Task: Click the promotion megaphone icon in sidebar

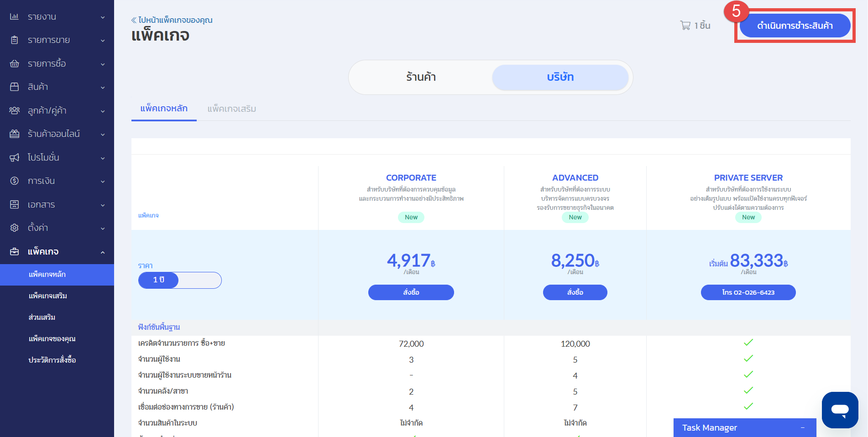Action: 15,157
